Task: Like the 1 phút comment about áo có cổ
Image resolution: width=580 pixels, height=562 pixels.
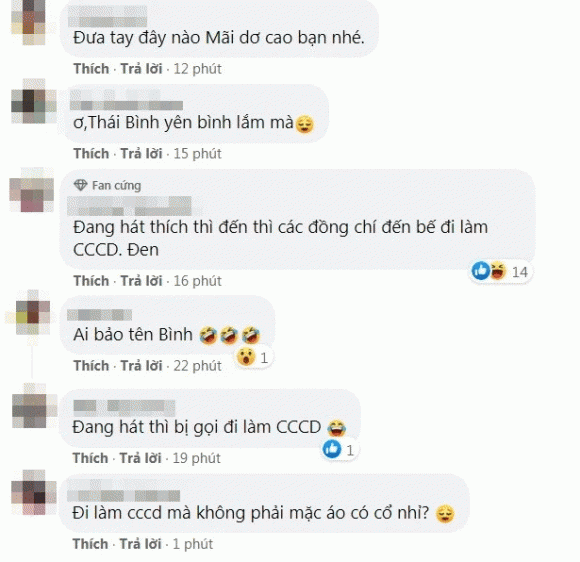Action: coord(90,544)
